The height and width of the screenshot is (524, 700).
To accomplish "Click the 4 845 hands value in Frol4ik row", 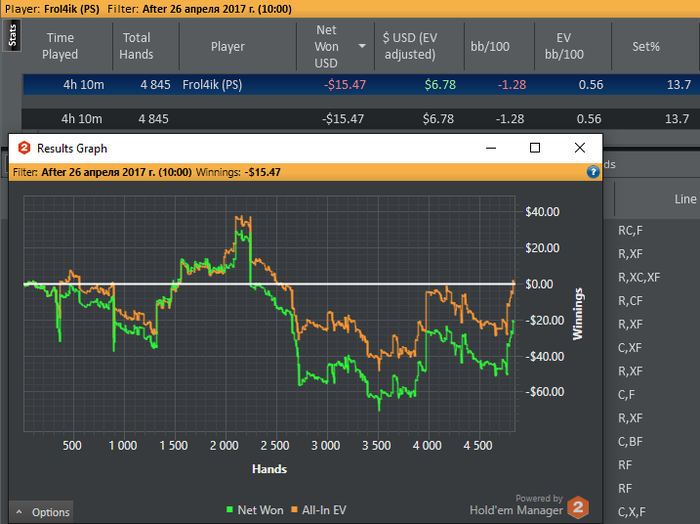I will [155, 85].
